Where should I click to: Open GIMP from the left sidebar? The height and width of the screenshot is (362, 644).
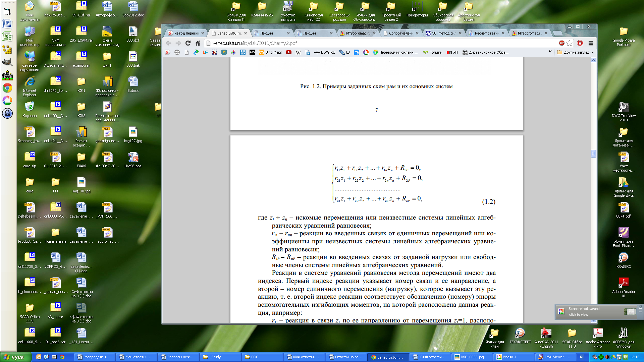click(x=7, y=62)
